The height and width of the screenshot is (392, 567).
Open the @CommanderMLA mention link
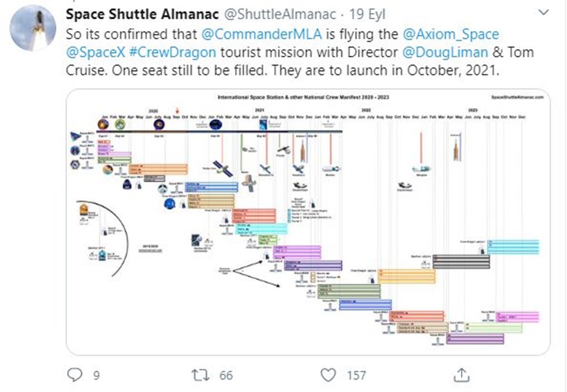(261, 35)
